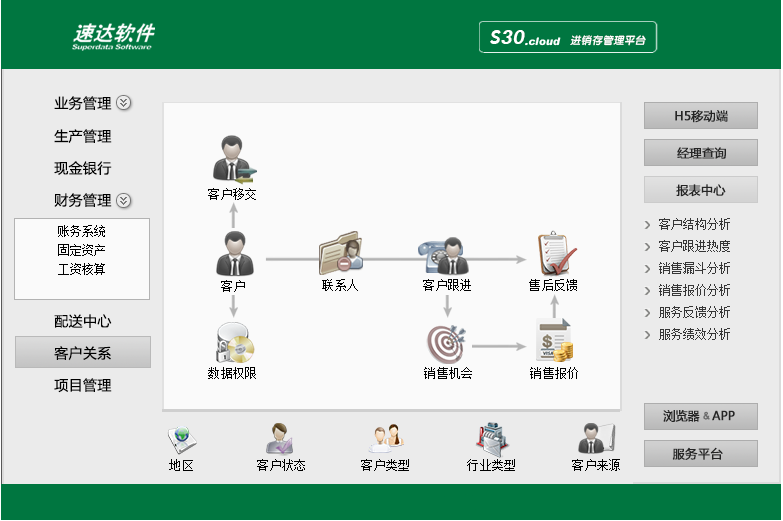
Task: Click the 客户类型 label text
Action: point(385,466)
